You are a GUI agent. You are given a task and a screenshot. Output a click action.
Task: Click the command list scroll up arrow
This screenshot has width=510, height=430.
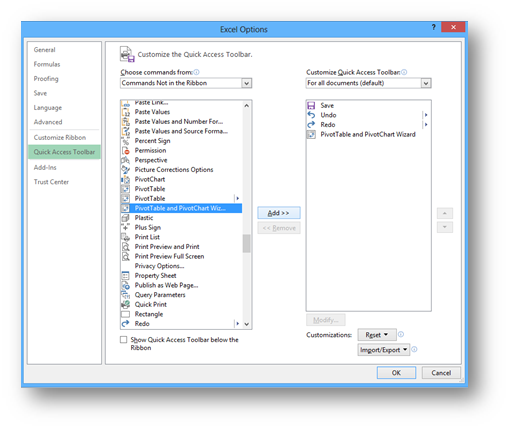pyautogui.click(x=246, y=106)
